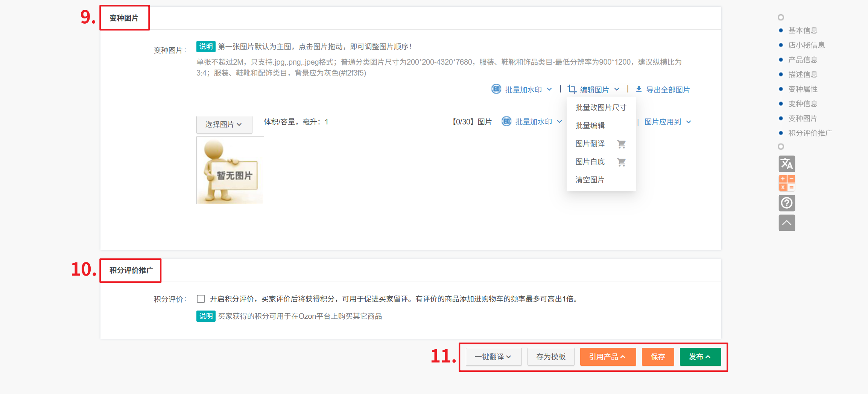This screenshot has height=394, width=868.
Task: Click the shopping cart beside 图片白底
Action: [622, 162]
